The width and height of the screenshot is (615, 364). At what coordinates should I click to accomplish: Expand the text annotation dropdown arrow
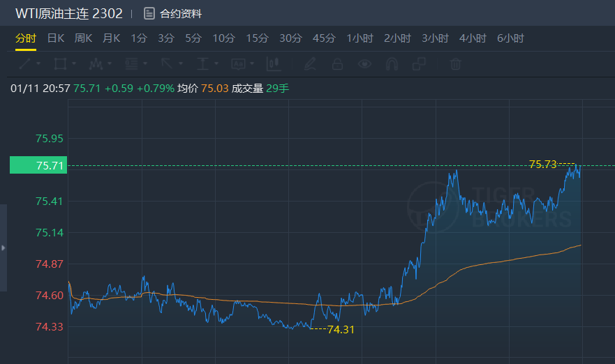click(x=252, y=63)
